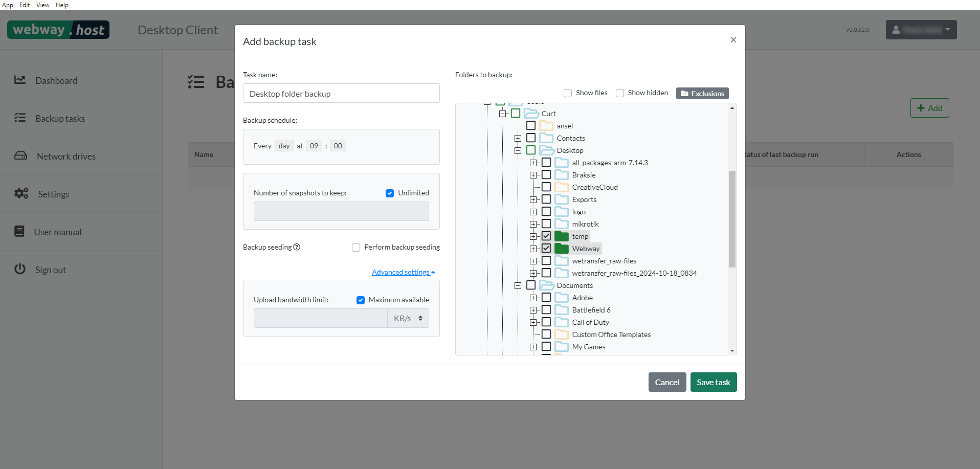This screenshot has width=980, height=469.
Task: Collapse the Desktop folder tree
Action: tap(519, 150)
